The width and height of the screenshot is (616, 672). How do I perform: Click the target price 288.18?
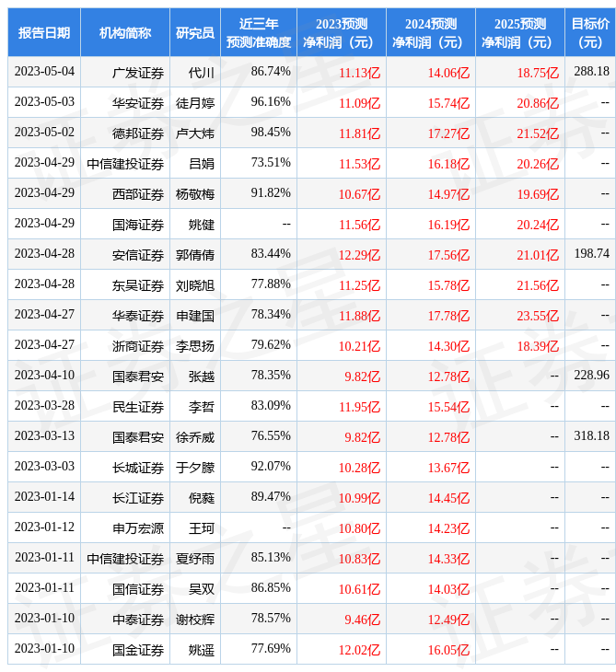pos(591,71)
